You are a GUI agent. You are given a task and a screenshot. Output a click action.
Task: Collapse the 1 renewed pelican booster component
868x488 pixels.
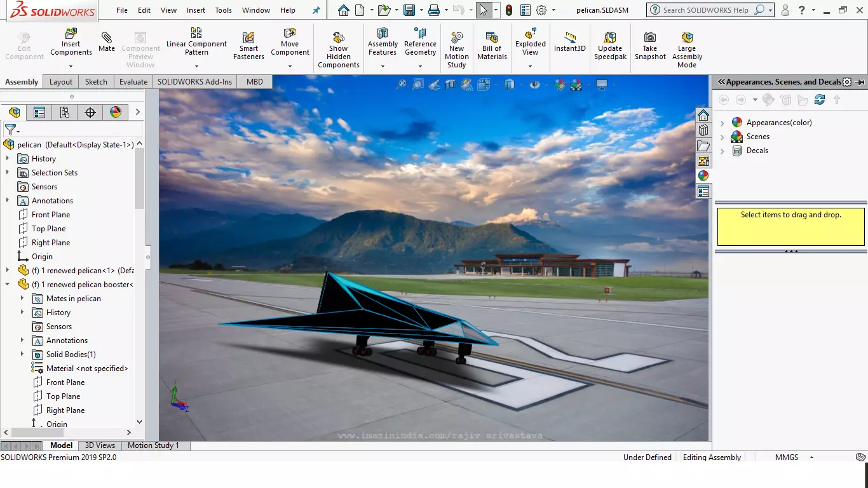click(x=8, y=285)
